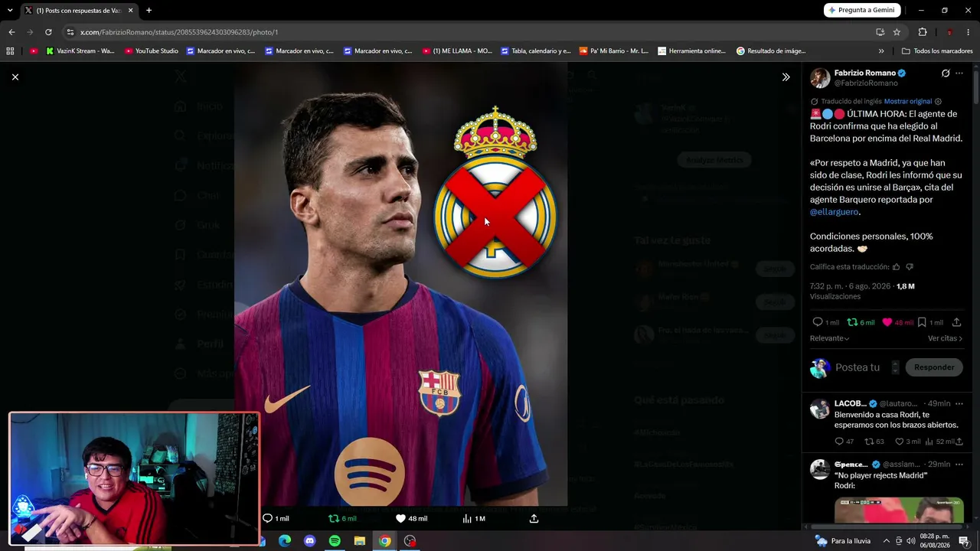Open 'YouTube Studio' bookmark

(x=151, y=51)
